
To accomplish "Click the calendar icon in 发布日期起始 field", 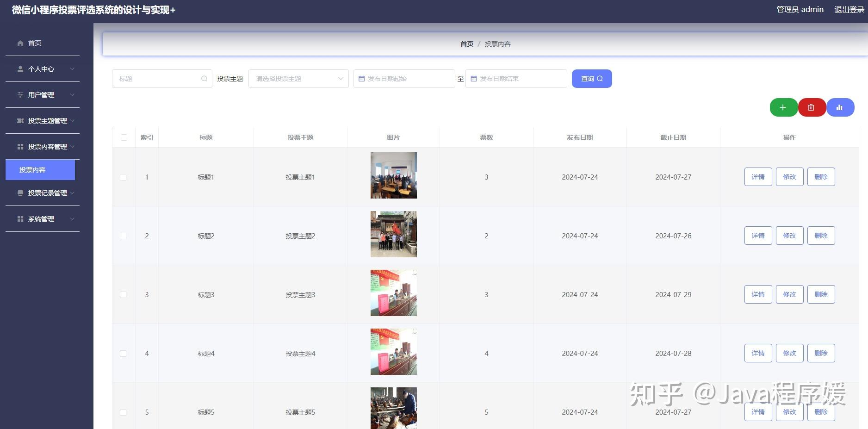I will tap(361, 79).
